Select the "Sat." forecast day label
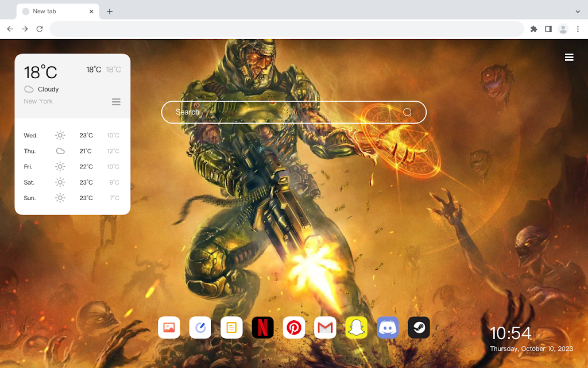This screenshot has height=368, width=588. [29, 182]
